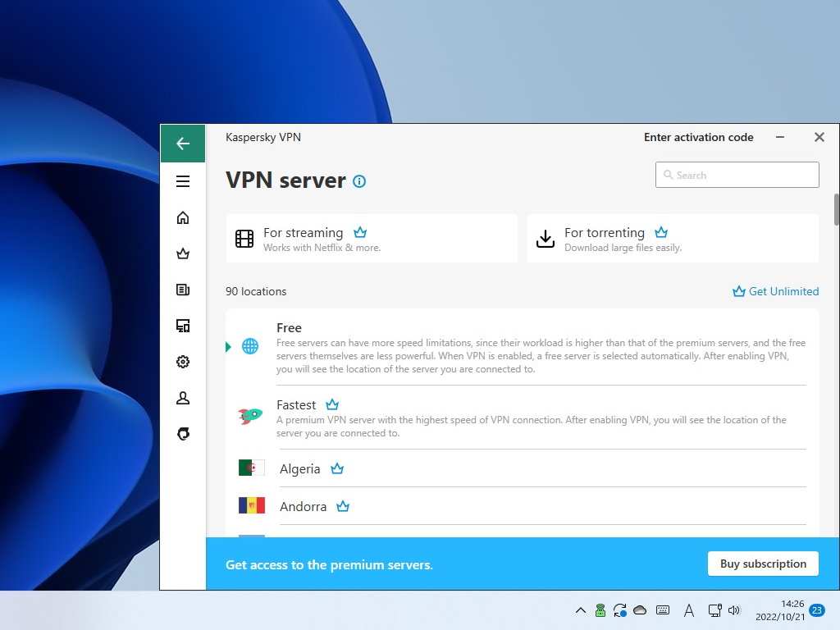Close the Kaspersky VPN window
This screenshot has height=630, width=840.
(819, 137)
